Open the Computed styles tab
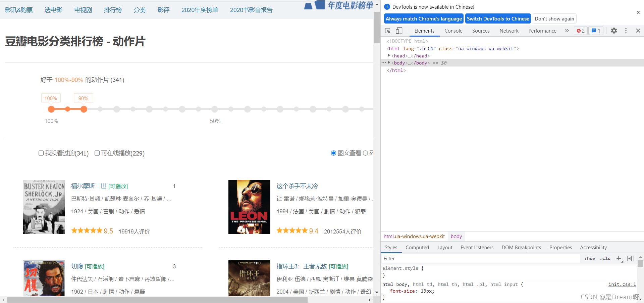This screenshot has width=644, height=303. (x=417, y=248)
